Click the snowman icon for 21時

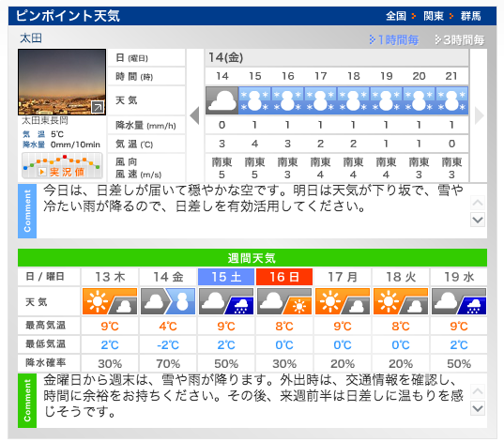451,100
